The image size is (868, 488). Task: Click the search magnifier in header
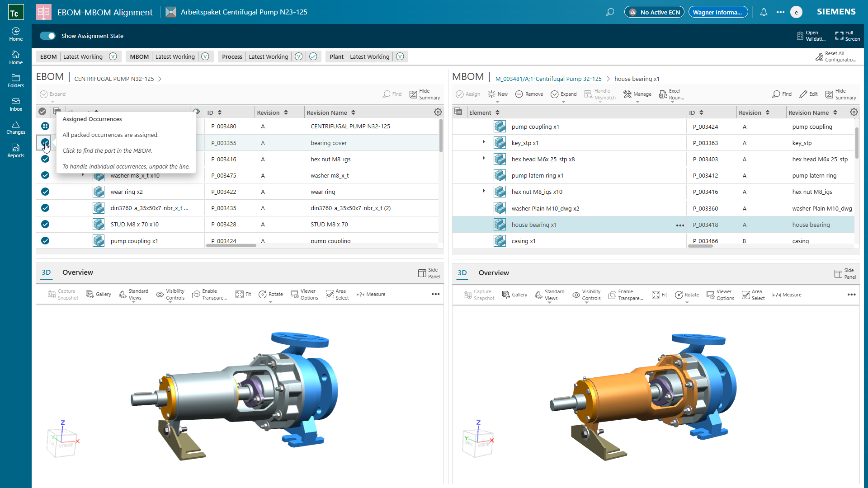[610, 12]
